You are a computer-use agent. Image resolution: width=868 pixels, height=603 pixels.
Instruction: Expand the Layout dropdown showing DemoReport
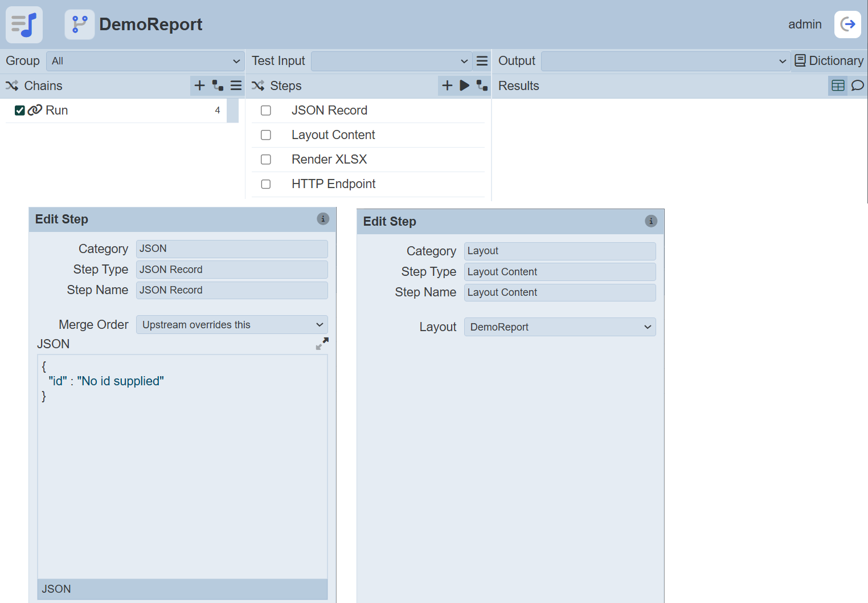coord(559,327)
